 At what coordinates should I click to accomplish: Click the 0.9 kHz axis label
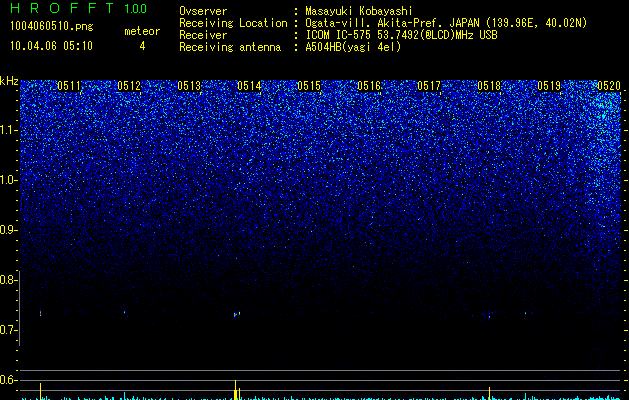pyautogui.click(x=8, y=230)
